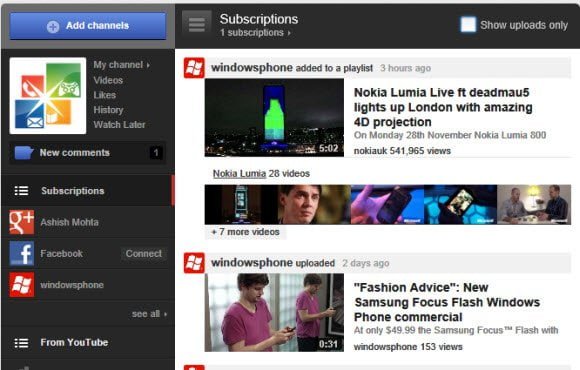Click the Facebook icon in sidebar
The height and width of the screenshot is (370, 580).
click(x=22, y=253)
